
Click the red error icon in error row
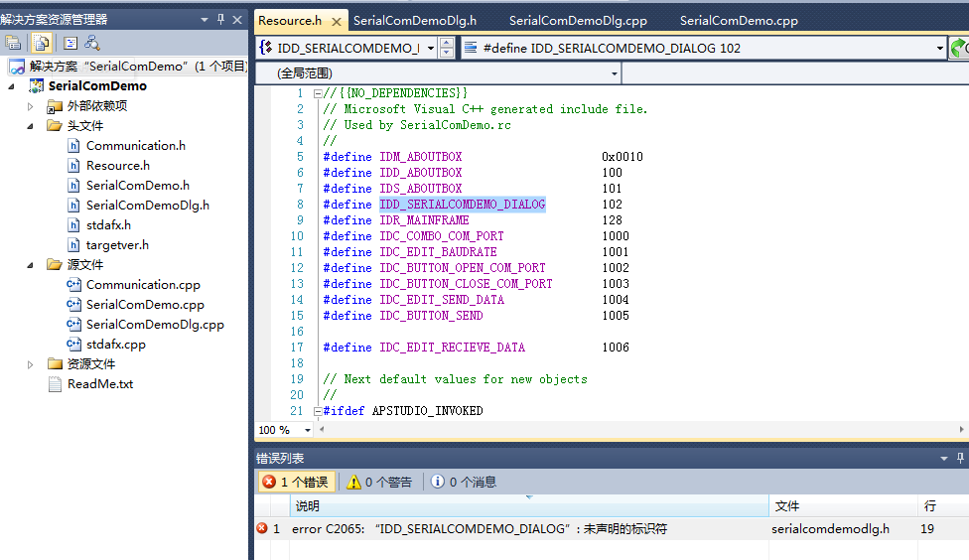[x=262, y=528]
